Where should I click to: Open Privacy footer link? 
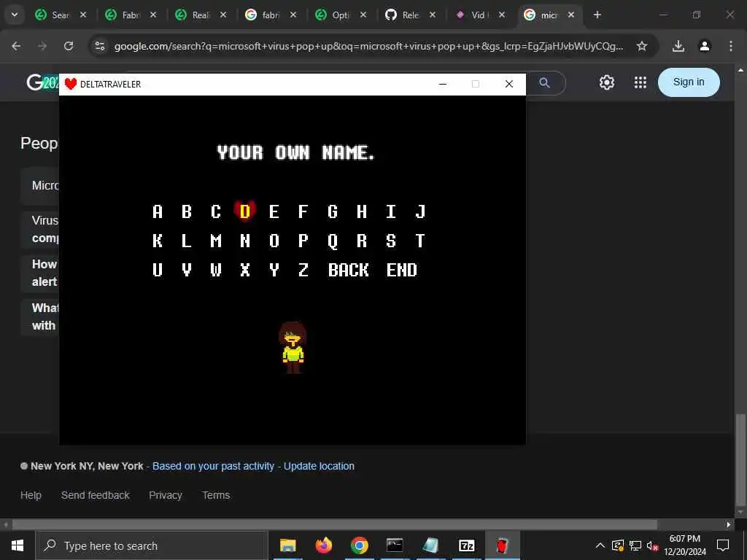click(x=166, y=495)
